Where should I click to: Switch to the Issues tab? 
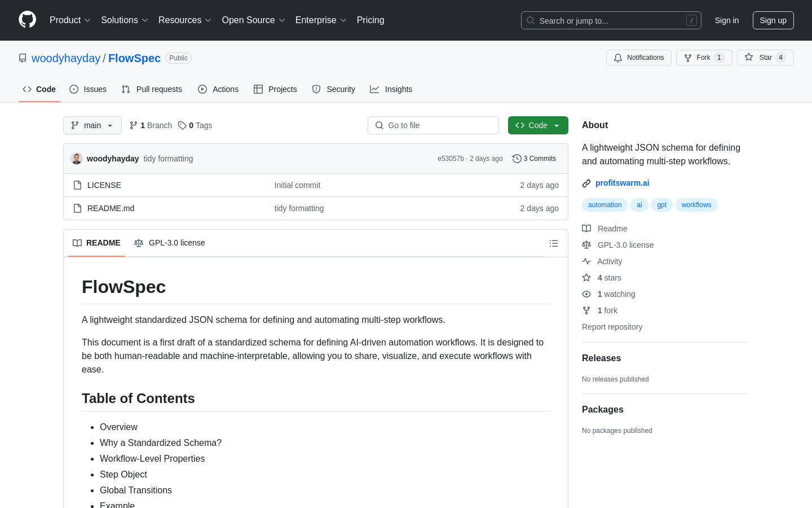click(x=88, y=89)
